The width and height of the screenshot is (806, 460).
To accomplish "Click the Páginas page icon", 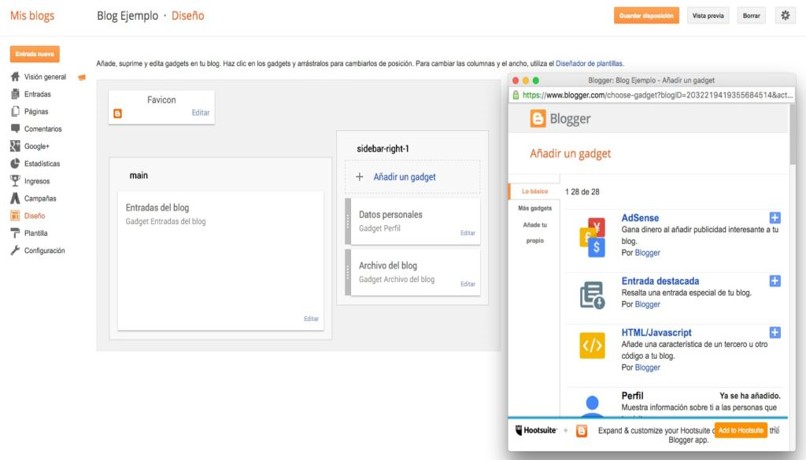I will (x=15, y=112).
